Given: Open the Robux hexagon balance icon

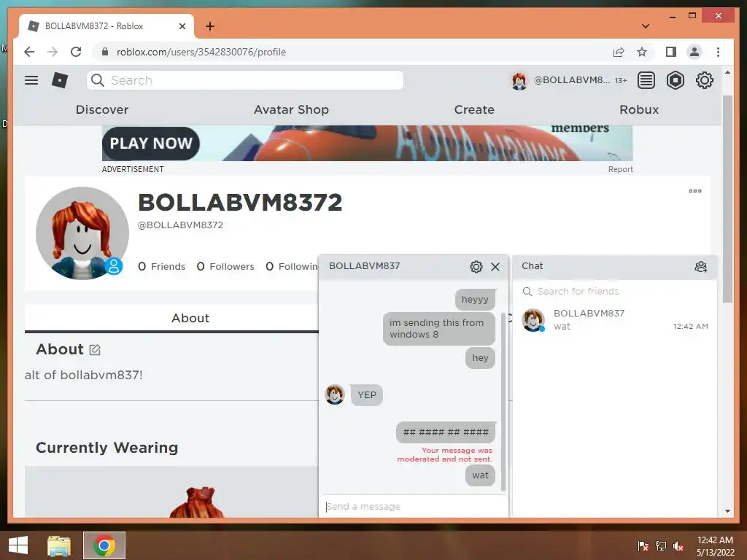Looking at the screenshot, I should (x=675, y=80).
